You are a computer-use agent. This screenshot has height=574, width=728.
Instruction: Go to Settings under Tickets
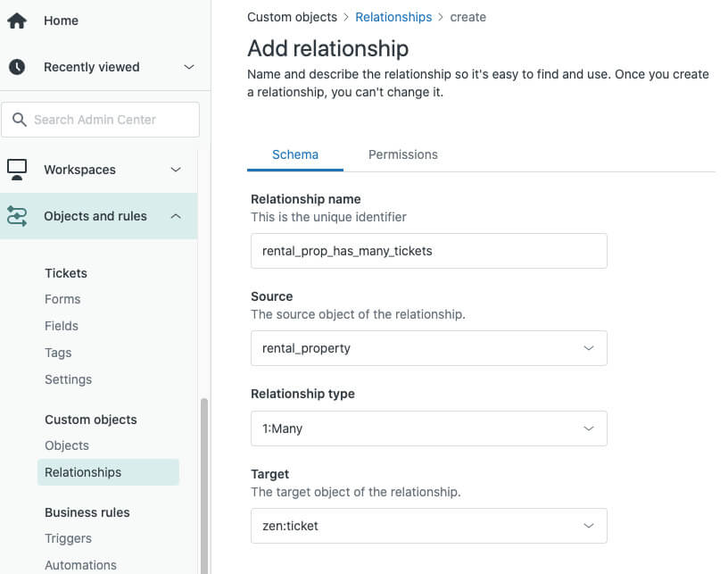pyautogui.click(x=68, y=379)
